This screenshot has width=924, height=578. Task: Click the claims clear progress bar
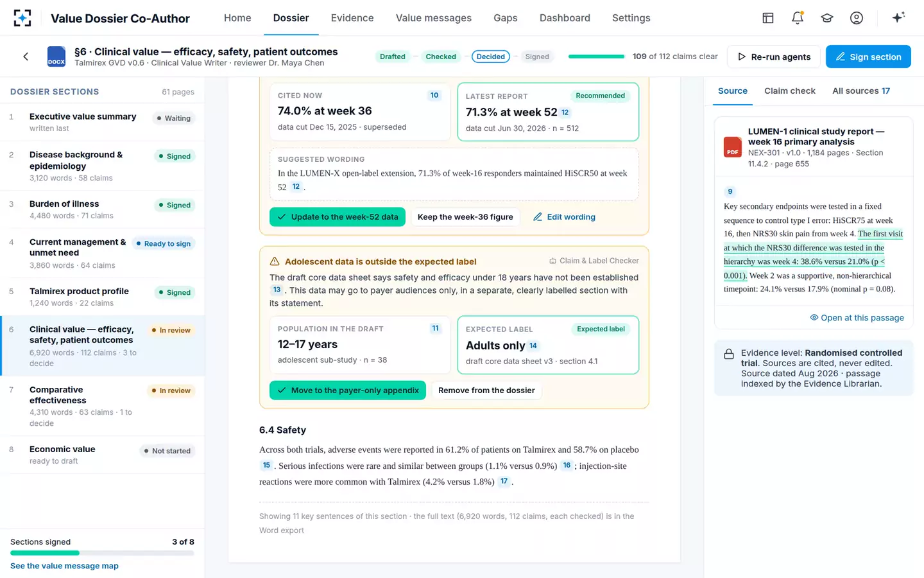coord(596,57)
